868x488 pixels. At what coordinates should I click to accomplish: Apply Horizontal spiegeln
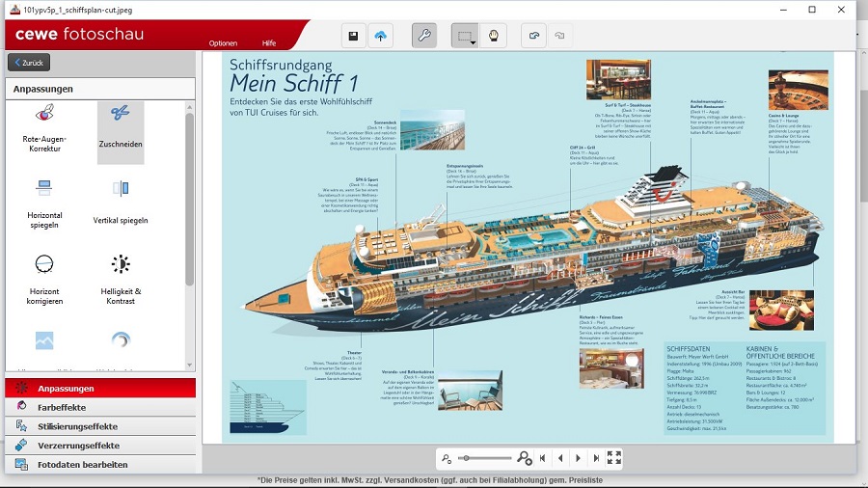pyautogui.click(x=44, y=204)
